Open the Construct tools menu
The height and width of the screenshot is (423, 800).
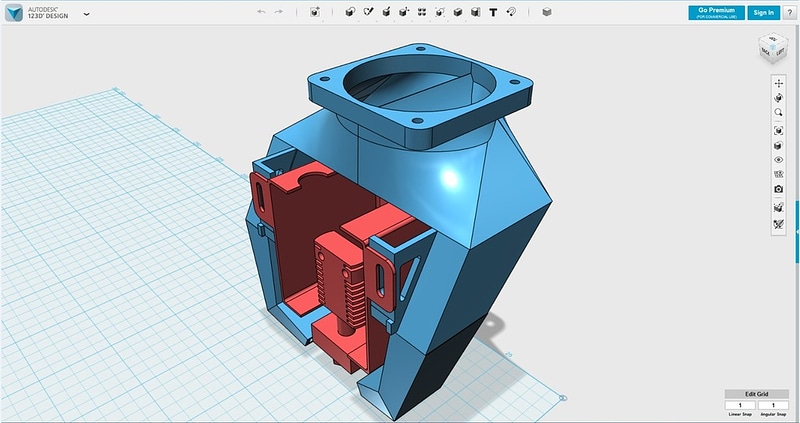click(x=386, y=12)
